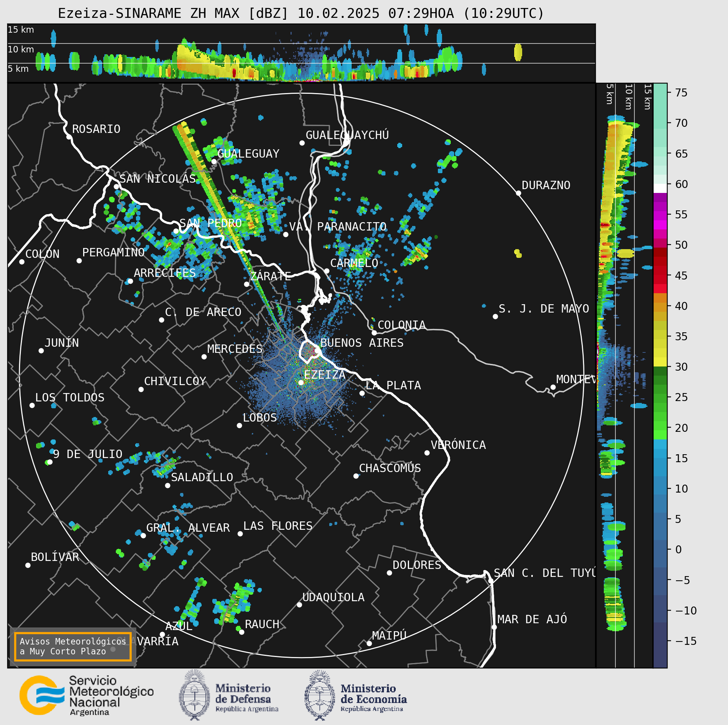Image resolution: width=728 pixels, height=725 pixels.
Task: Click the LAS FLORES city label
Action: click(278, 526)
